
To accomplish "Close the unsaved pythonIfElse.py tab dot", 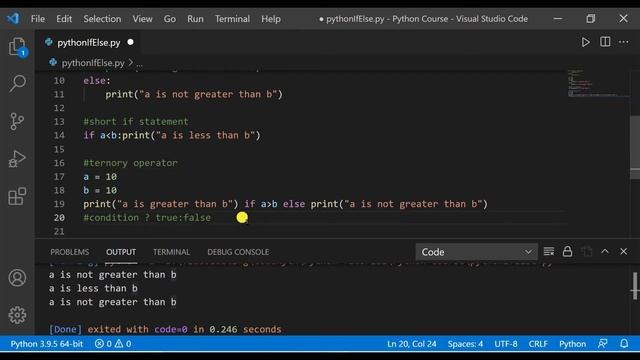I will click(130, 42).
